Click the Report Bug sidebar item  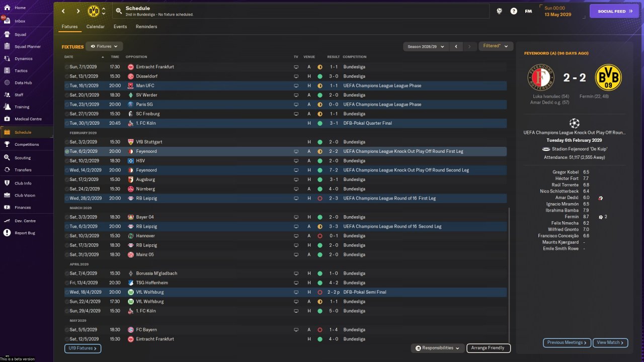click(27, 233)
